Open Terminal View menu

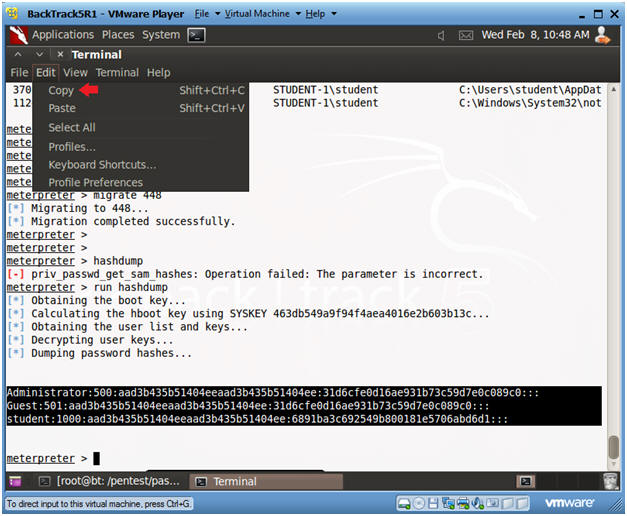(x=75, y=72)
